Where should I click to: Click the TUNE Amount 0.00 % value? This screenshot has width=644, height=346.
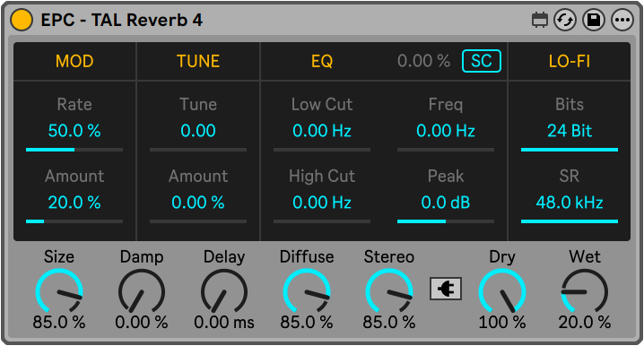tap(198, 203)
